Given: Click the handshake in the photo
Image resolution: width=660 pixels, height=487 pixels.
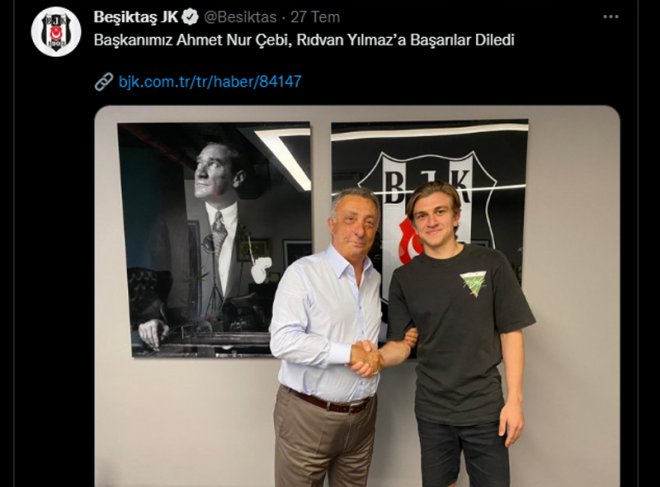Looking at the screenshot, I should pos(367,358).
